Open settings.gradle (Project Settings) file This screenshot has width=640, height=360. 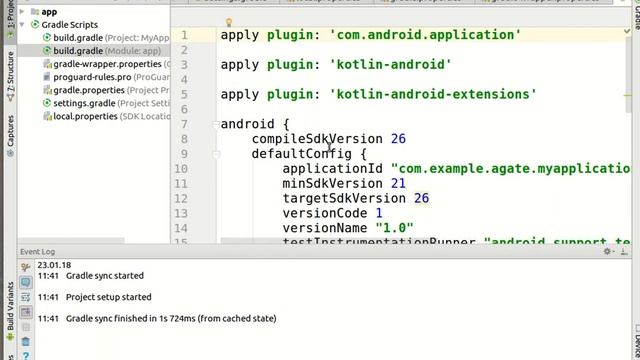(x=106, y=103)
